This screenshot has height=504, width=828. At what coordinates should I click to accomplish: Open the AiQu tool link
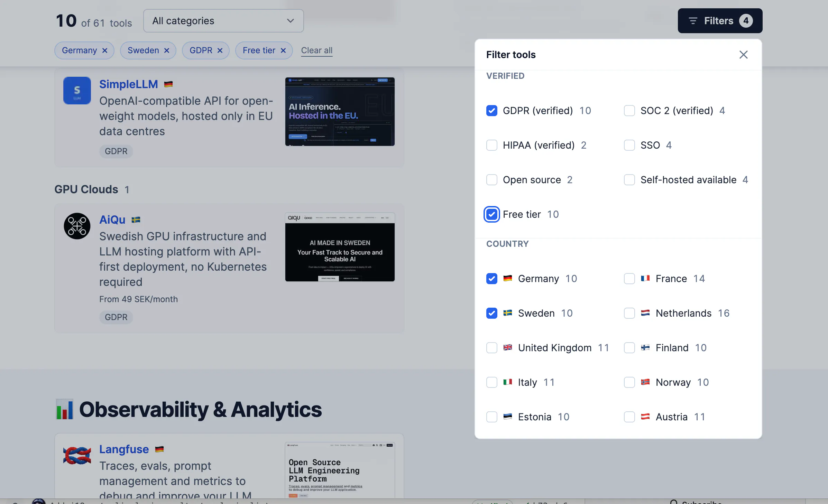112,220
